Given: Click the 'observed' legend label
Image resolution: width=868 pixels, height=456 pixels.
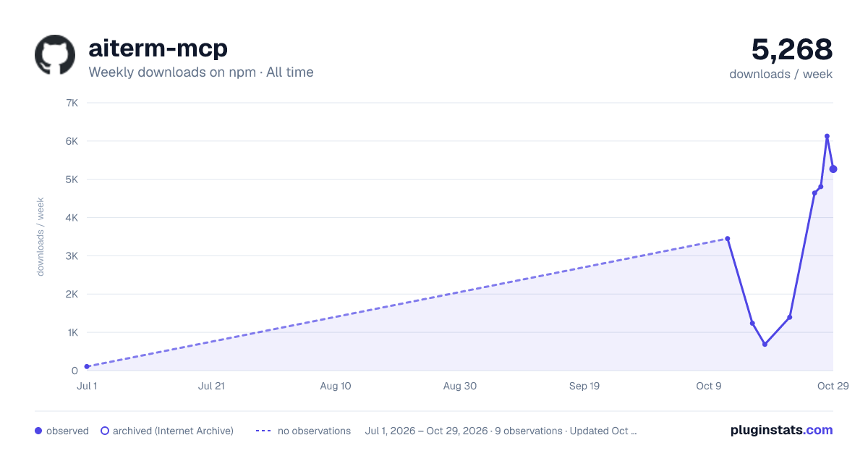Looking at the screenshot, I should [67, 431].
